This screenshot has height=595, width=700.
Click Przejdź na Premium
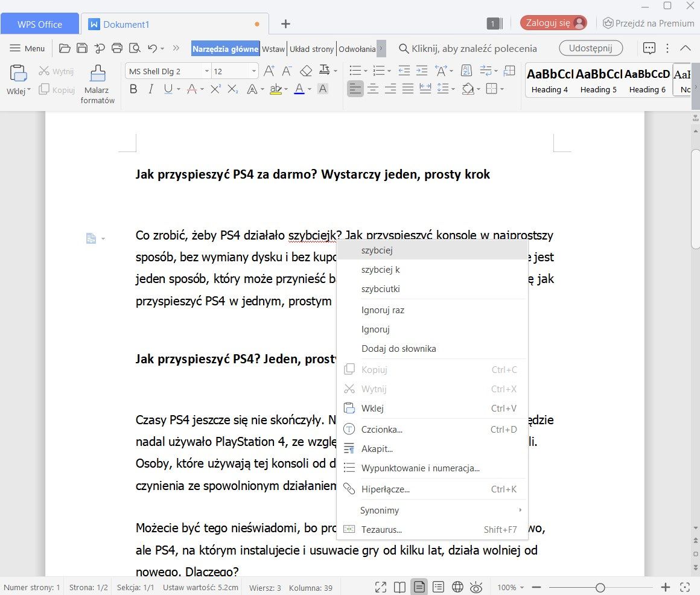click(649, 23)
